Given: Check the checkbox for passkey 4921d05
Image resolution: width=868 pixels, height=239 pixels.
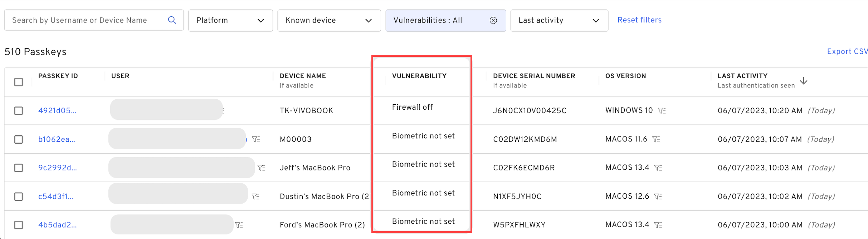Looking at the screenshot, I should click(x=18, y=110).
